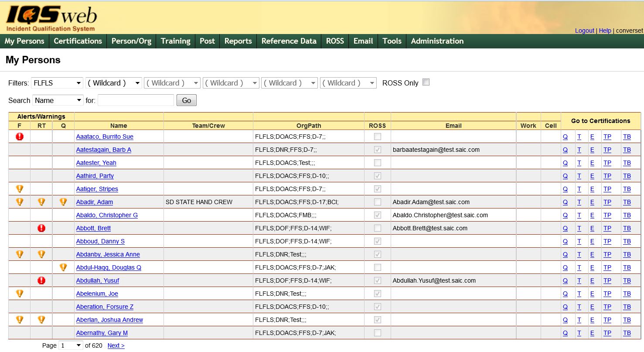This screenshot has width=644, height=352.
Task: Click the F warning icon for Abdanby, Jessica Anne
Action: 20,254
